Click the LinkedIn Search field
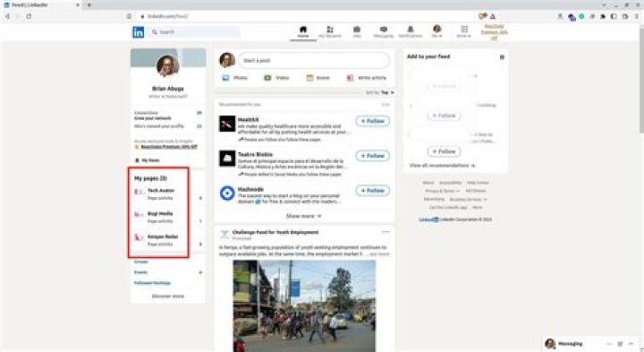This screenshot has width=644, height=352. pos(196,32)
